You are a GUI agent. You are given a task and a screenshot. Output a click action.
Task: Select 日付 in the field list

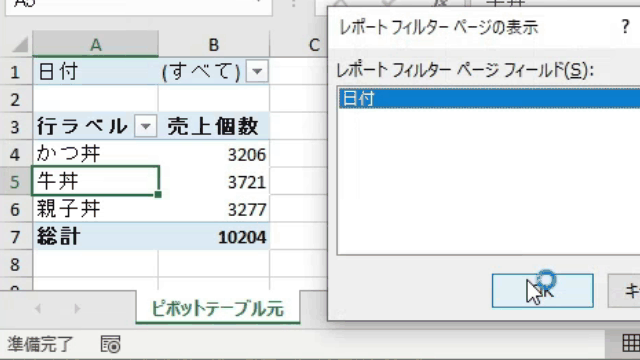coord(489,98)
